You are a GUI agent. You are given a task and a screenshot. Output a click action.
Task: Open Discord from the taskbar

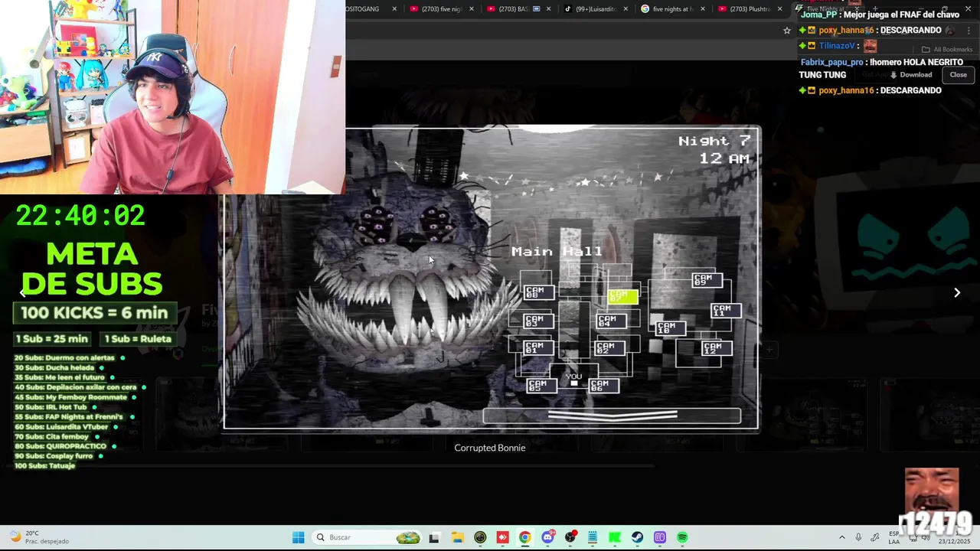(547, 537)
